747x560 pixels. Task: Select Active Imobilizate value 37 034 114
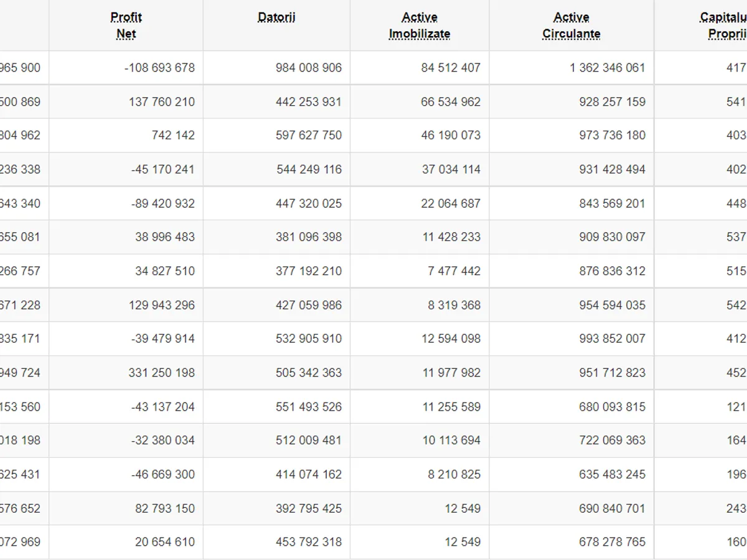pos(451,169)
